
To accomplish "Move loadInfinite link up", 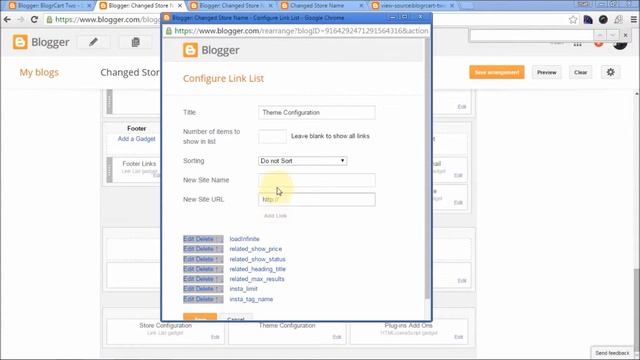I will (x=217, y=239).
